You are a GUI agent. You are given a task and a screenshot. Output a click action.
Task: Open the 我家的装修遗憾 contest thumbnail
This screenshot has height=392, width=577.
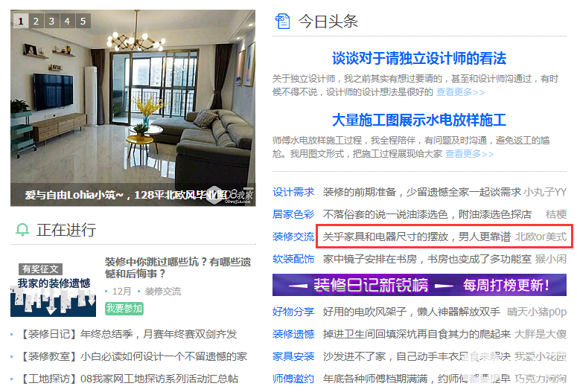pyautogui.click(x=53, y=289)
